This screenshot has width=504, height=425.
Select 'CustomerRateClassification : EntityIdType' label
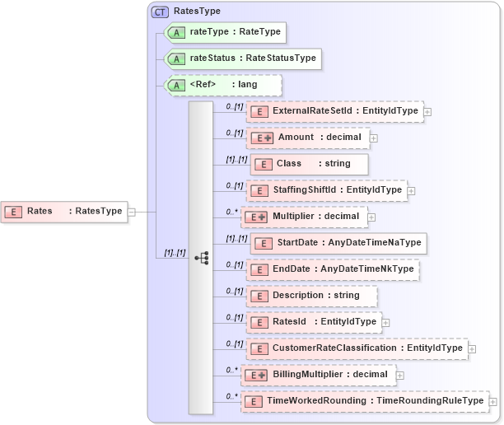coord(367,348)
